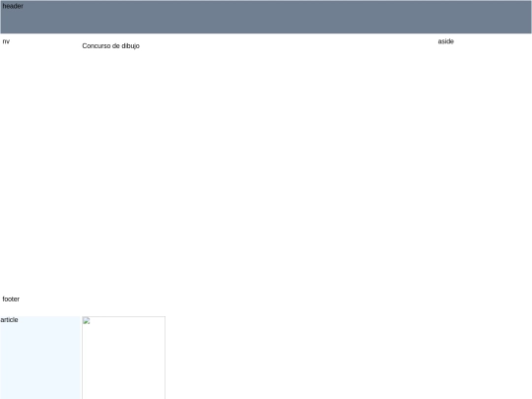Viewport: 532px width, 399px height.
Task: Click the 'header' text label
Action: (13, 6)
